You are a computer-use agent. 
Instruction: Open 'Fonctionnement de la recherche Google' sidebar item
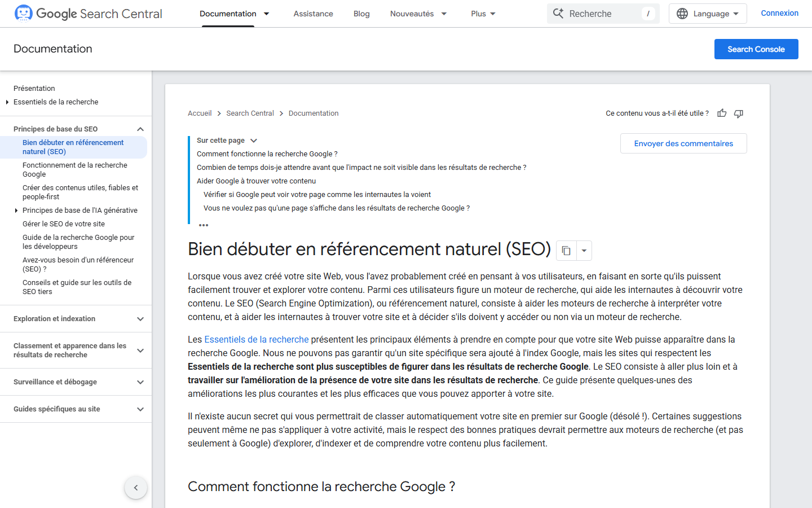[x=75, y=170]
